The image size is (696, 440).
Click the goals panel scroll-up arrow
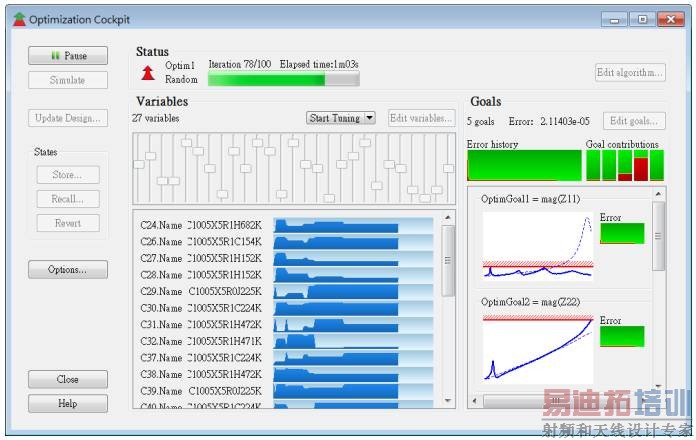[658, 194]
